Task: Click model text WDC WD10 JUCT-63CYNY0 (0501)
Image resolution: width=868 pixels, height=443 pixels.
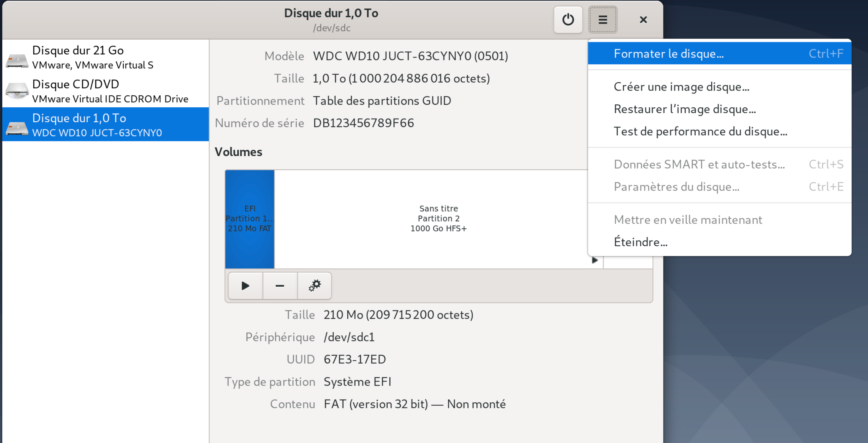Action: pos(410,56)
